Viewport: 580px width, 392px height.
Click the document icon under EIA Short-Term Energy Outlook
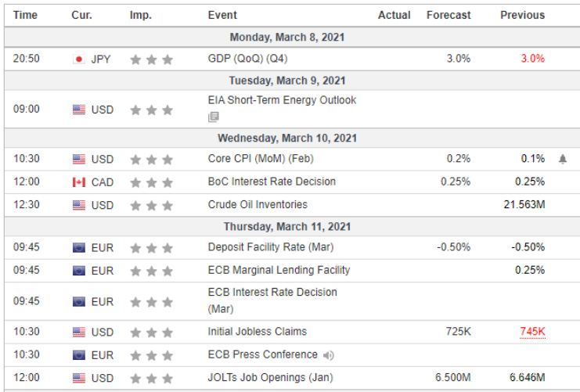[214, 117]
